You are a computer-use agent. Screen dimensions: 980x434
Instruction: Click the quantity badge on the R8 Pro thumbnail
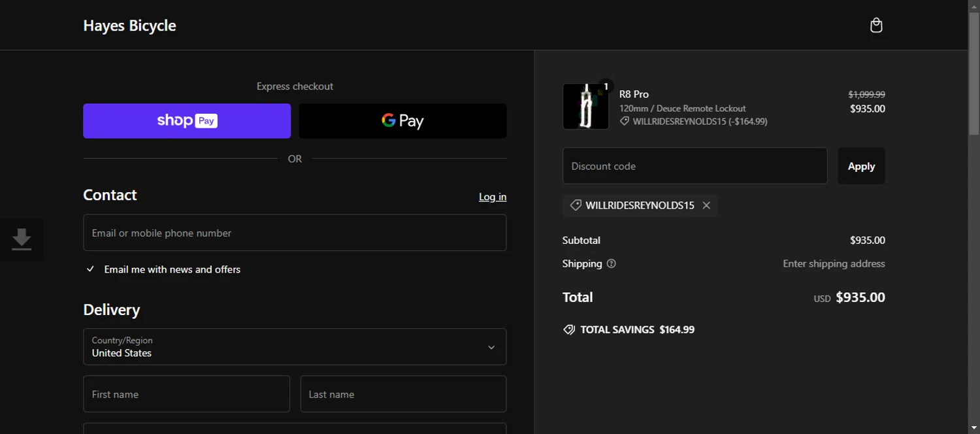click(x=606, y=86)
